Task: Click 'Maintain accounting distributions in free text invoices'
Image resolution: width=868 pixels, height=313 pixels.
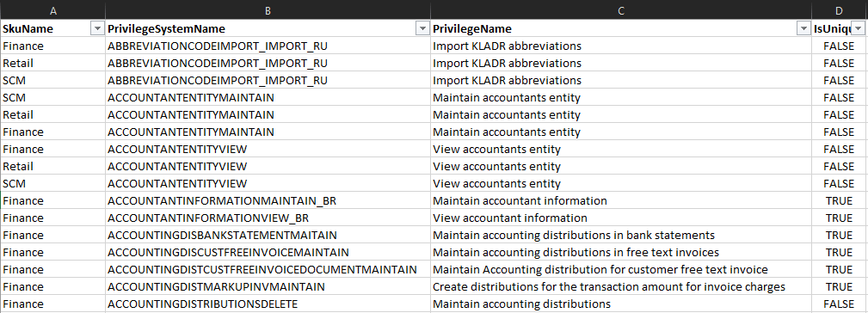Action: point(620,252)
